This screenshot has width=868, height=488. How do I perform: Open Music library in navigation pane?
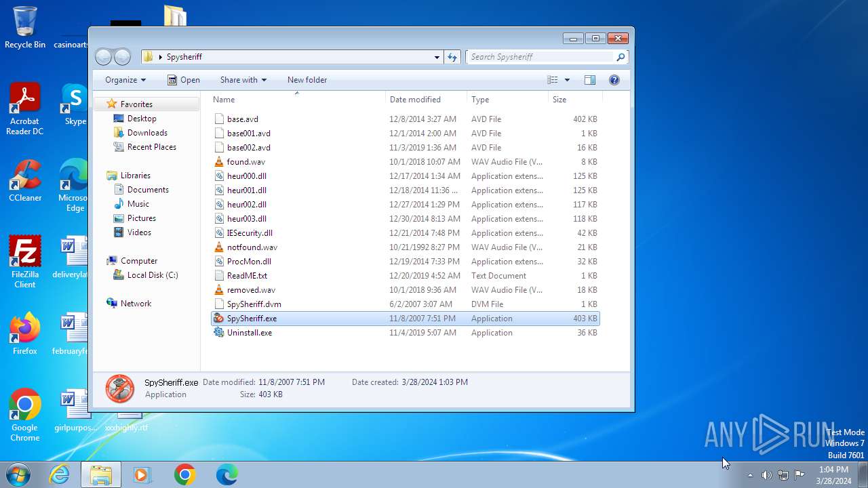click(138, 204)
